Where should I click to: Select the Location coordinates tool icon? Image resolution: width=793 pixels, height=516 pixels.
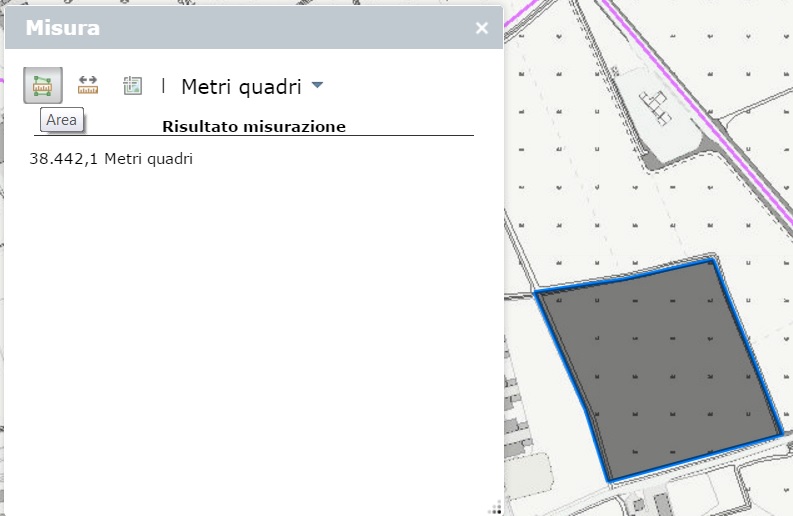click(132, 86)
